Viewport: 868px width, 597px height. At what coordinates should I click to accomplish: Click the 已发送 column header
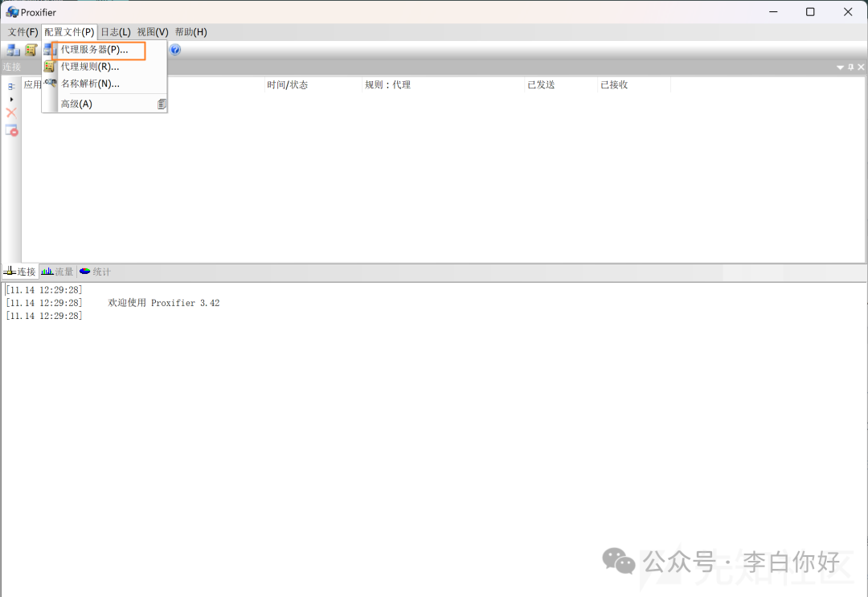(560, 84)
